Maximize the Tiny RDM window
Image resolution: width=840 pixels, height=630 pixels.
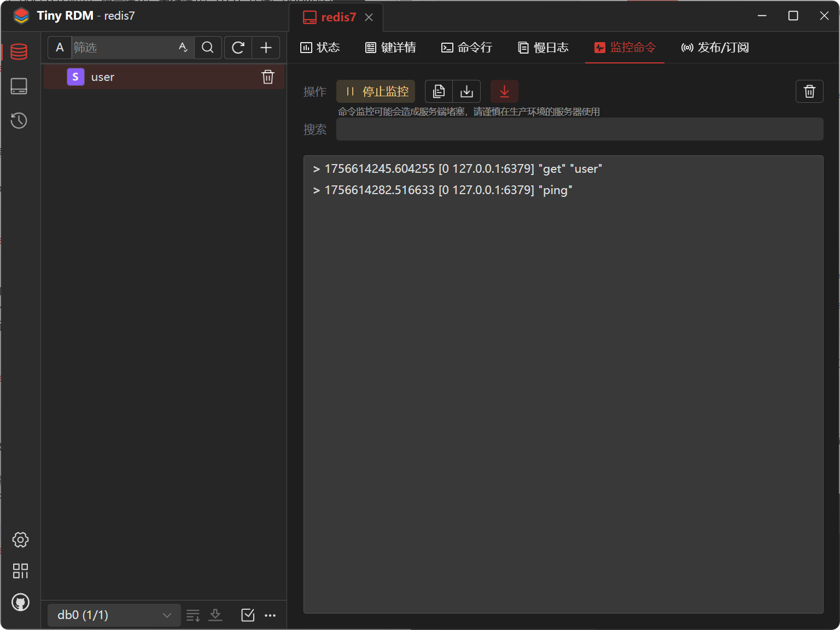793,16
